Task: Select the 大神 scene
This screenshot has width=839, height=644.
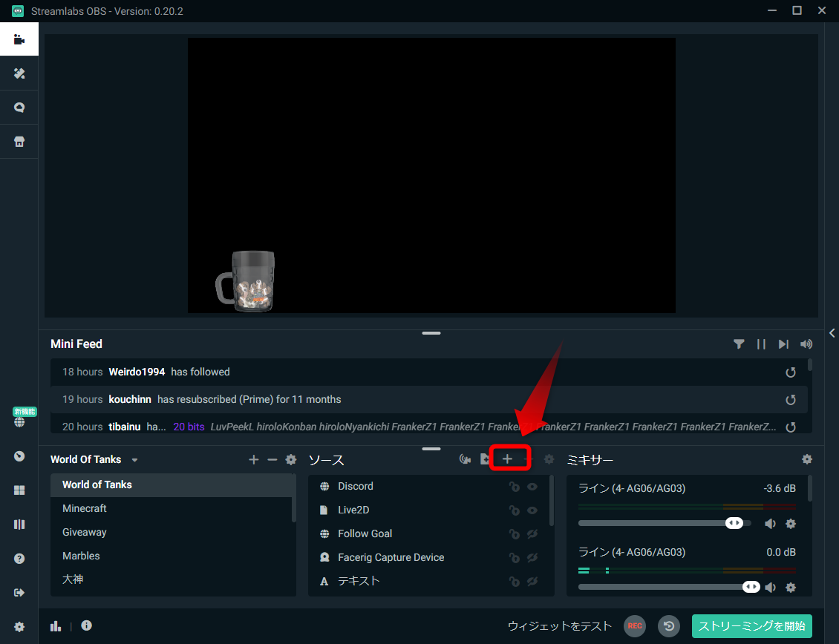Action: (x=172, y=579)
